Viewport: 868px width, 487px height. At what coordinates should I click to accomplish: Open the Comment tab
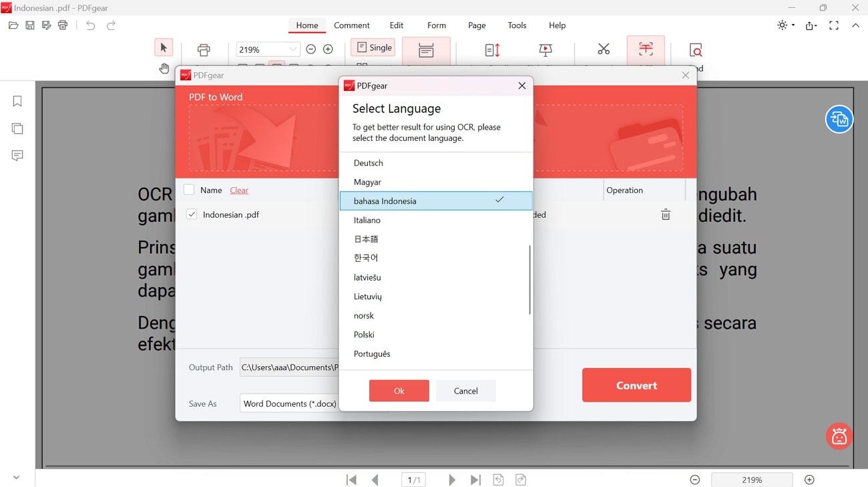(x=352, y=25)
